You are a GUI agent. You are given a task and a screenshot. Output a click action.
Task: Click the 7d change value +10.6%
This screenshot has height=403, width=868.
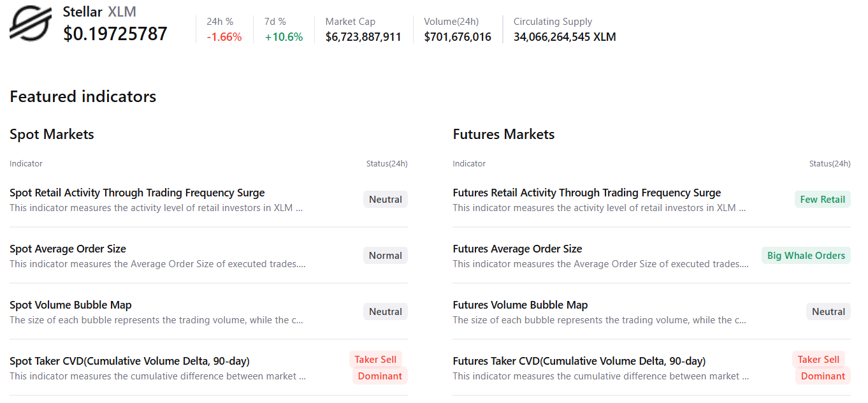point(284,37)
